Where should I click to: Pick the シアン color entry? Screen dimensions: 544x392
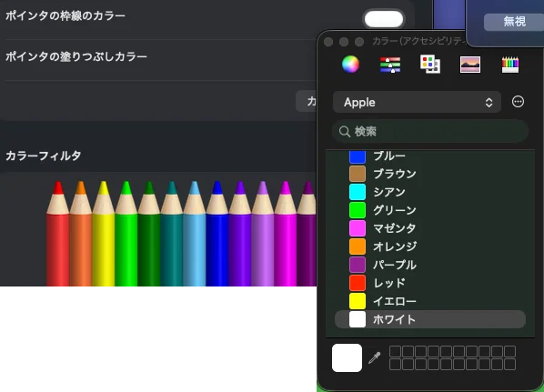430,192
